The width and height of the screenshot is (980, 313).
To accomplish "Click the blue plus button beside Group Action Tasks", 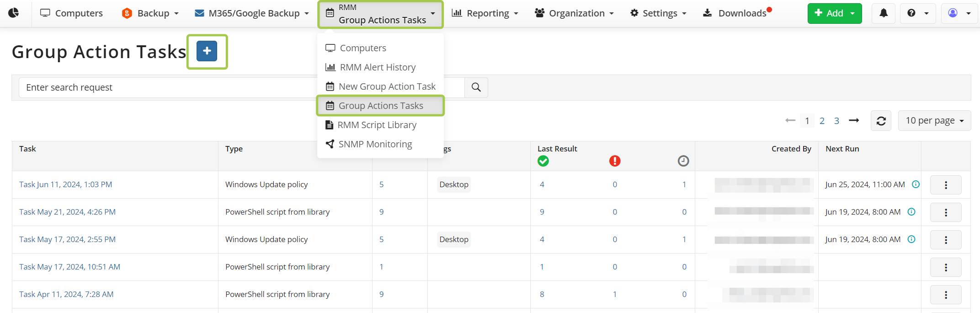I will click(x=207, y=51).
